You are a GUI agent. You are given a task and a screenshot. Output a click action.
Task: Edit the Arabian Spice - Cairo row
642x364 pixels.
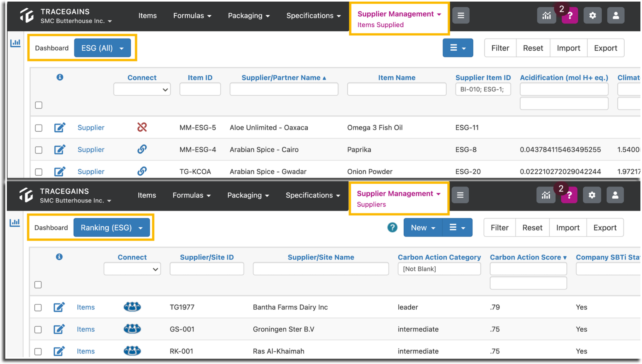(x=60, y=150)
